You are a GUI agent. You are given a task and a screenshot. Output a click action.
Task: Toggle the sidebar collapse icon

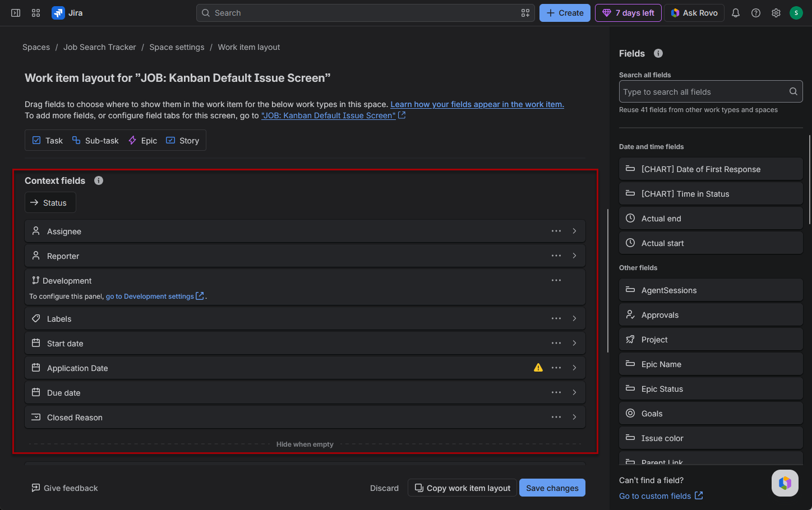pyautogui.click(x=16, y=13)
